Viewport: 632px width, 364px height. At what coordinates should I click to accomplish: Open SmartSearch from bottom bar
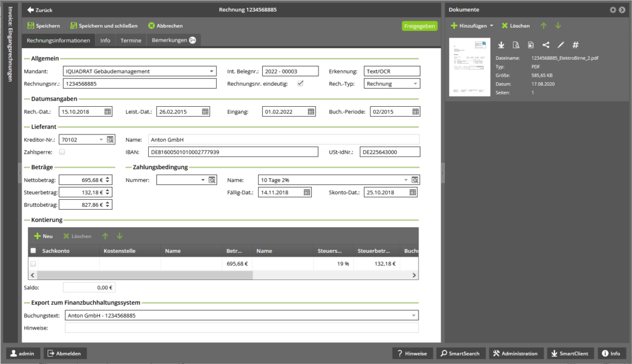[x=460, y=354]
